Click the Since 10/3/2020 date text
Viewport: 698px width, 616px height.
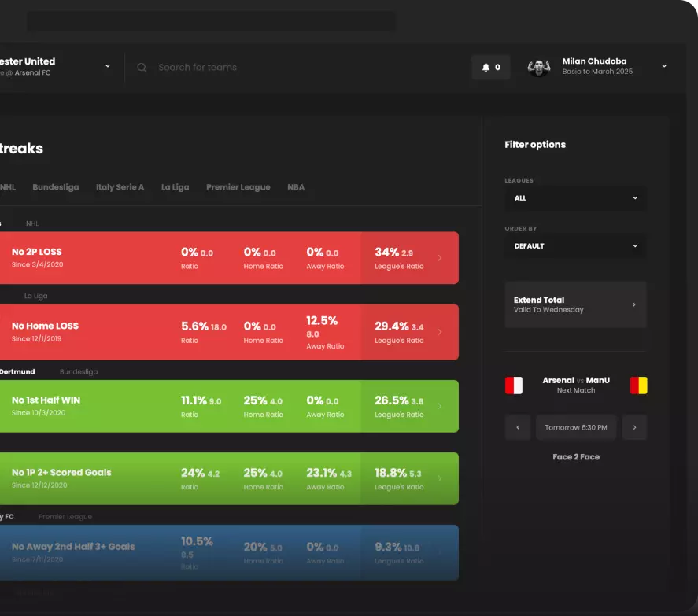point(39,413)
